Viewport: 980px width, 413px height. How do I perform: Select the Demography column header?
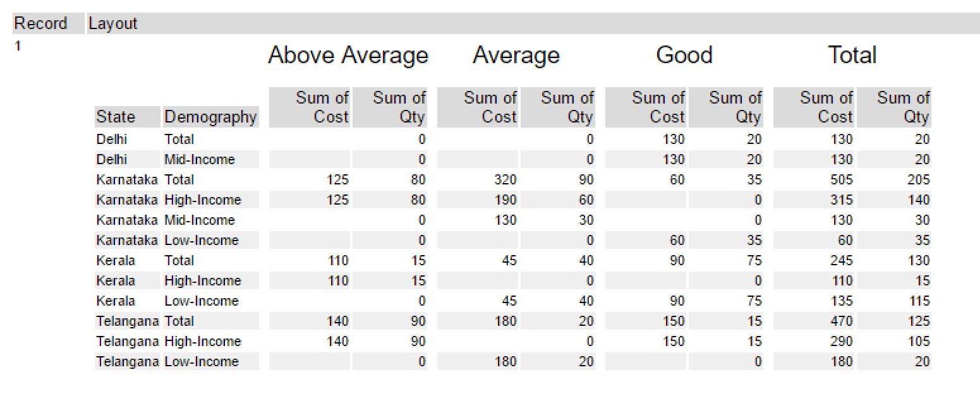click(x=210, y=117)
